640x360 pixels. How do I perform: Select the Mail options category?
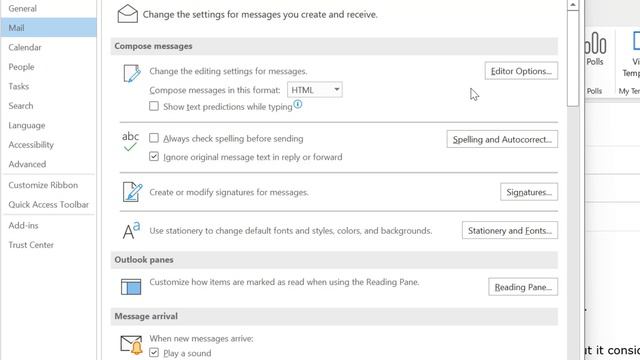[x=49, y=28]
